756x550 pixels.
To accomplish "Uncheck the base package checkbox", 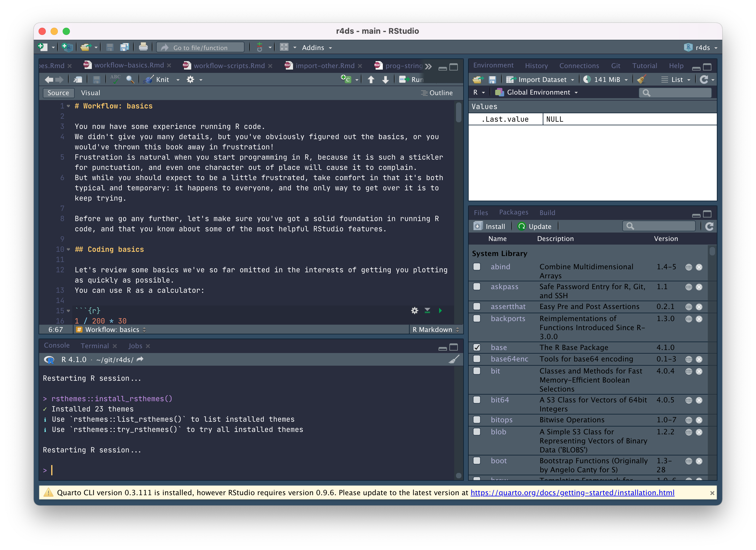I will pyautogui.click(x=477, y=347).
